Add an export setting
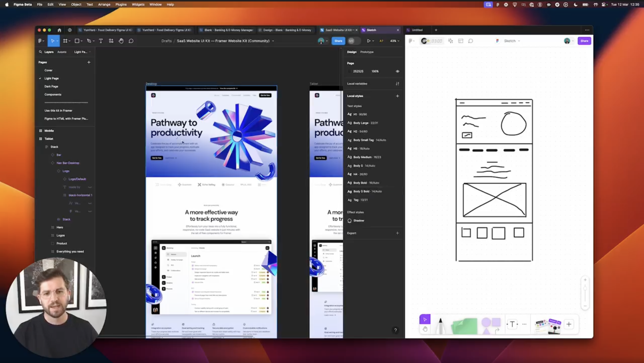Screen dimensions: 644x363 click(398, 233)
